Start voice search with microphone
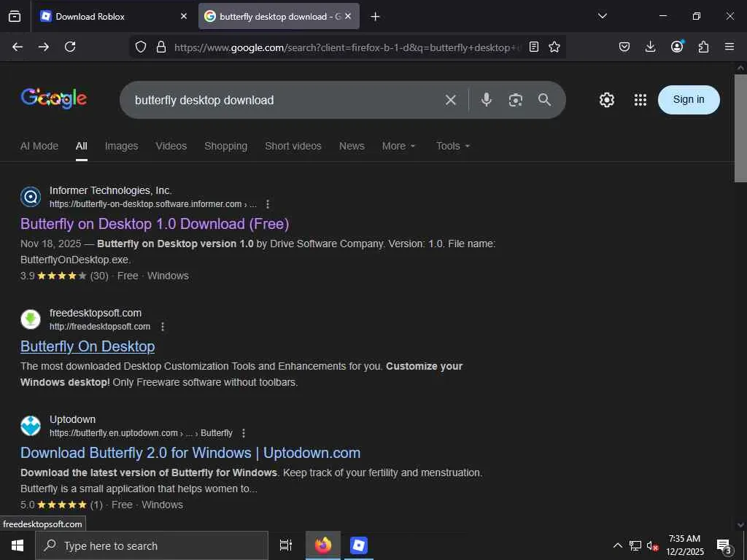 click(x=487, y=100)
